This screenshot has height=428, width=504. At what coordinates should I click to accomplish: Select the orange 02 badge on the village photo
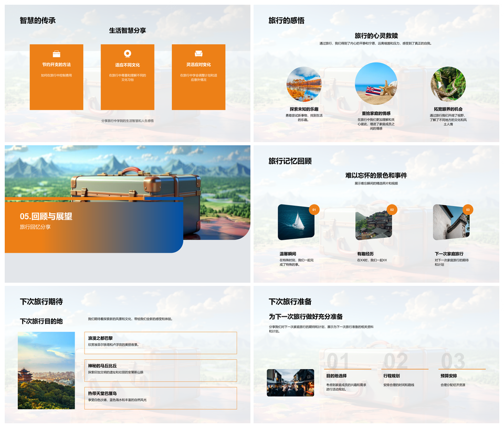pos(391,210)
